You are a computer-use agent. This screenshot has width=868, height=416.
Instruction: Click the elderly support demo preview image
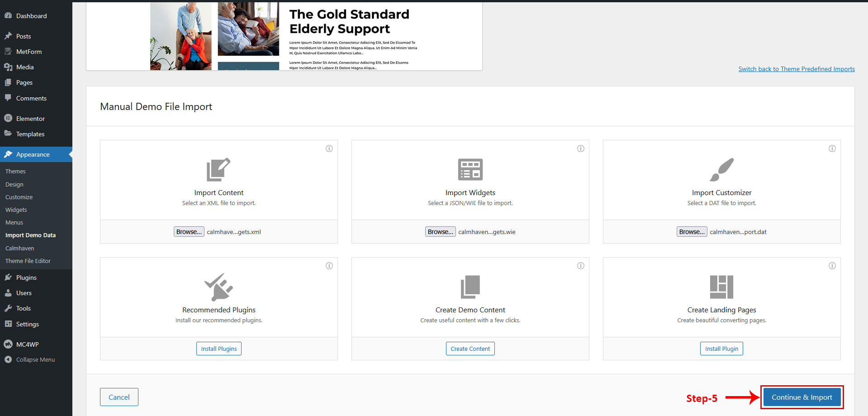tap(284, 36)
